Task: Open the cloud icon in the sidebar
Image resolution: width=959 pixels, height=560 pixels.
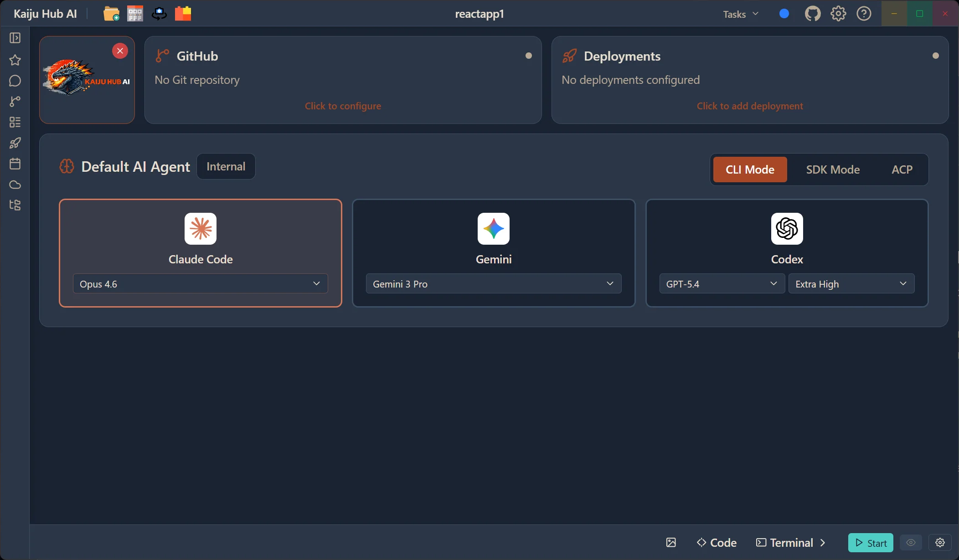Action: (x=15, y=185)
